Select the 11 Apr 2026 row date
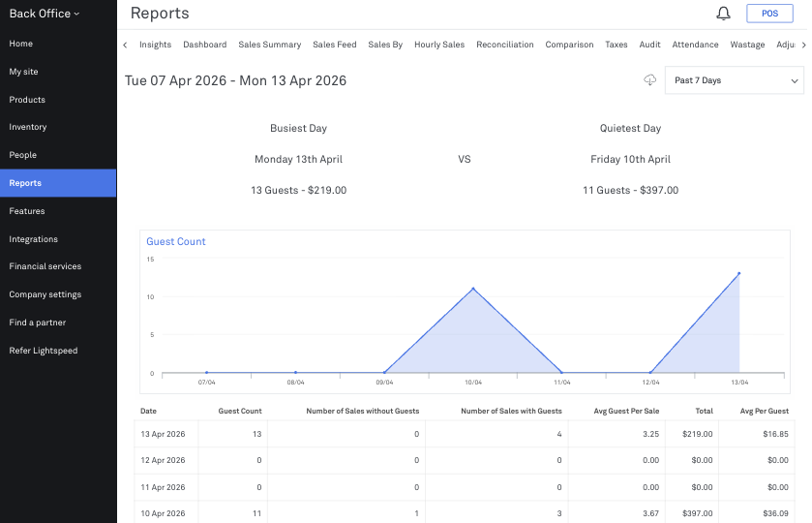This screenshot has height=523, width=812. coord(163,487)
